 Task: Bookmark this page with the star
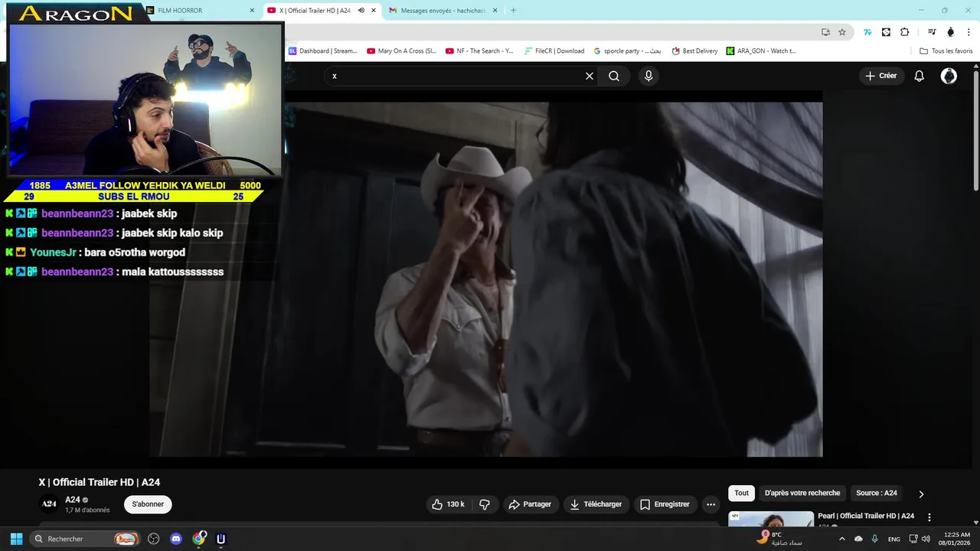[842, 32]
